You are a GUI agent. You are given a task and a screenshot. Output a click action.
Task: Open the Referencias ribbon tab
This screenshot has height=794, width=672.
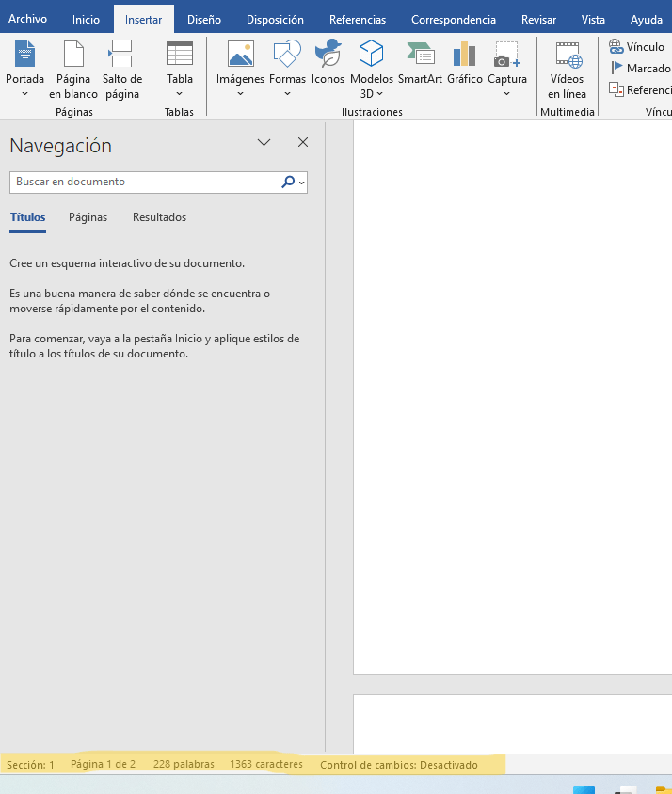[357, 20]
